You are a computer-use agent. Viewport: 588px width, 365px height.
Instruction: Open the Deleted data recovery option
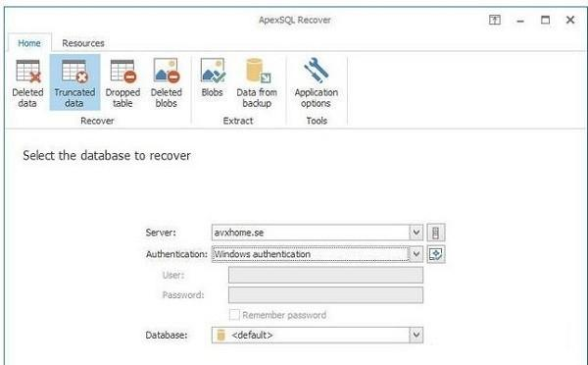click(27, 82)
